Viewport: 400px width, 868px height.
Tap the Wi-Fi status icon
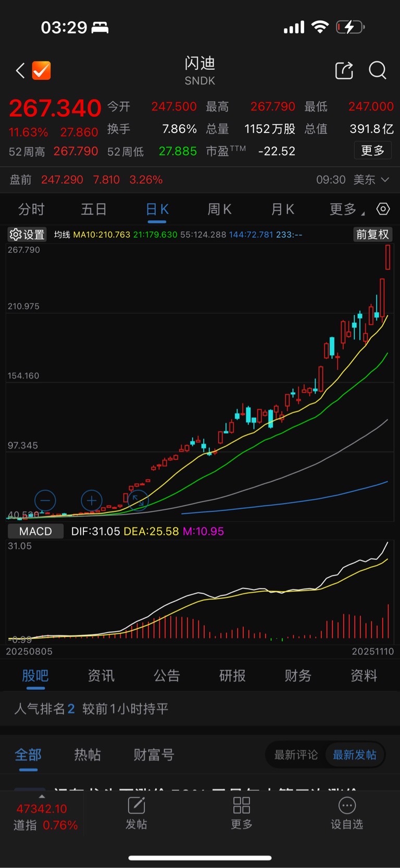[320, 27]
